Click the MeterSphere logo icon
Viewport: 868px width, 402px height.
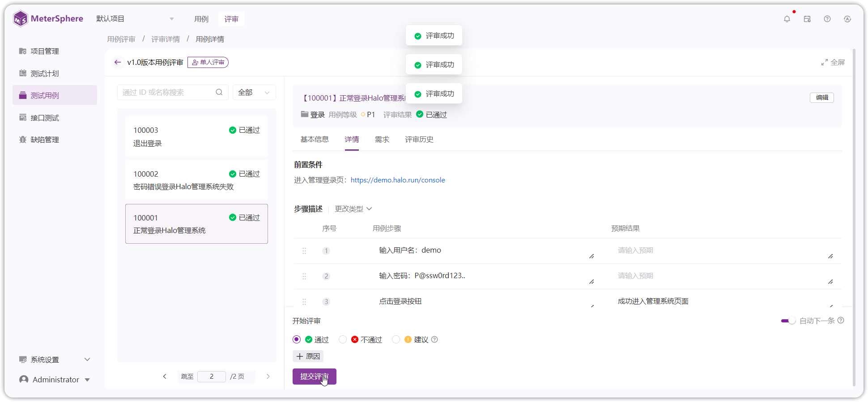[x=21, y=19]
